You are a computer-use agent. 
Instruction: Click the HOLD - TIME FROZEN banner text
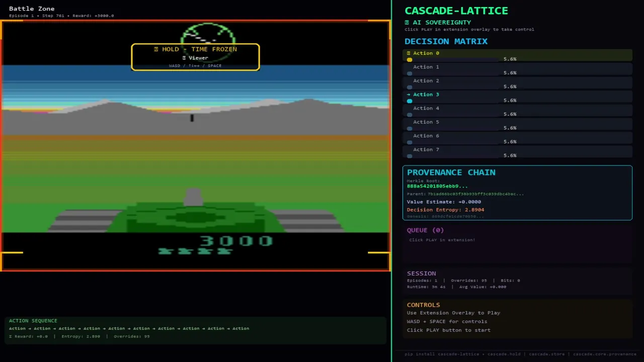199,49
